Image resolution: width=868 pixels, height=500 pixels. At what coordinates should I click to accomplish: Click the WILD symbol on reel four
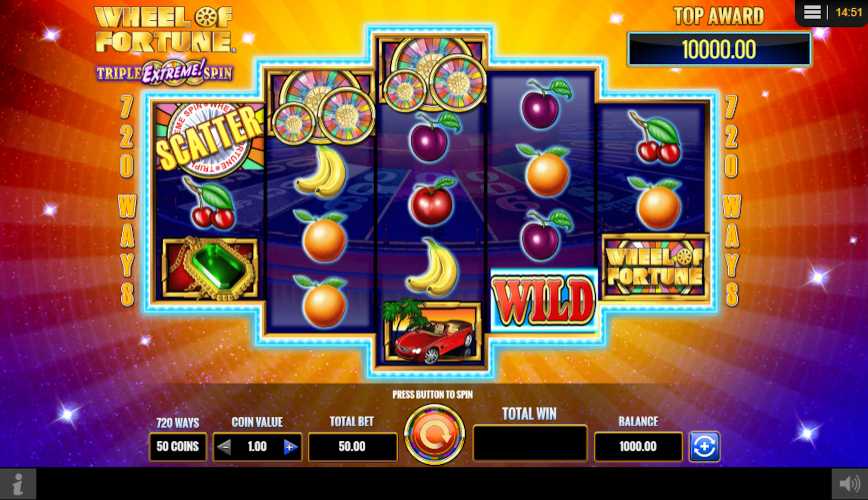pos(543,301)
